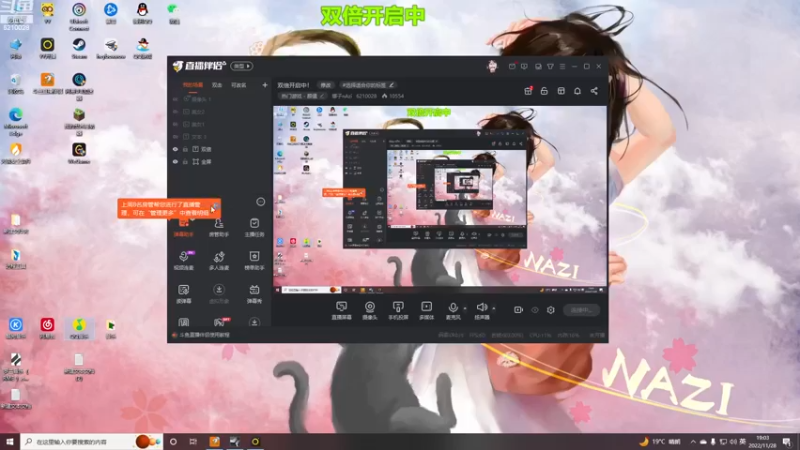The image size is (800, 450).
Task: Close the orange tooltip notification
Action: pos(216,205)
